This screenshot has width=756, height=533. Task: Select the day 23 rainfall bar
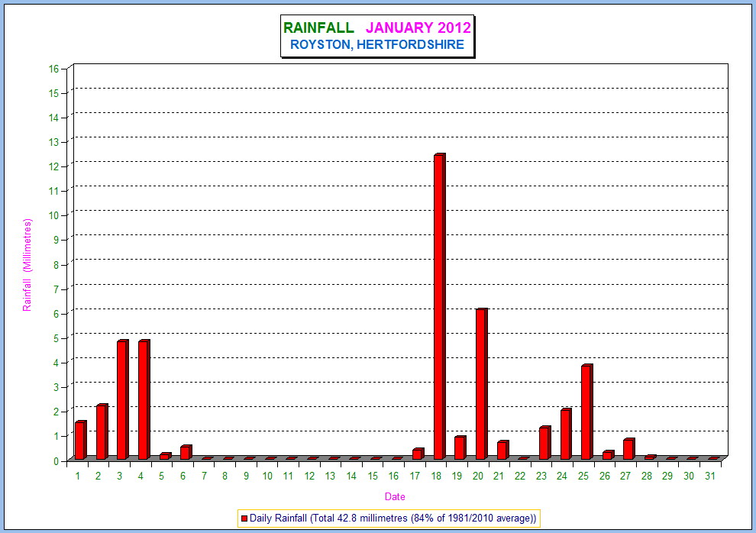coord(544,444)
